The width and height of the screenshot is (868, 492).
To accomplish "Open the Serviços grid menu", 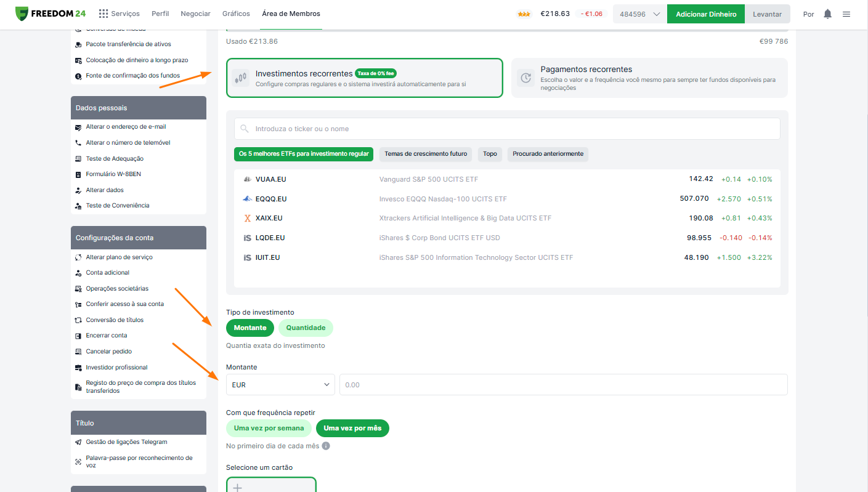I will tap(119, 14).
